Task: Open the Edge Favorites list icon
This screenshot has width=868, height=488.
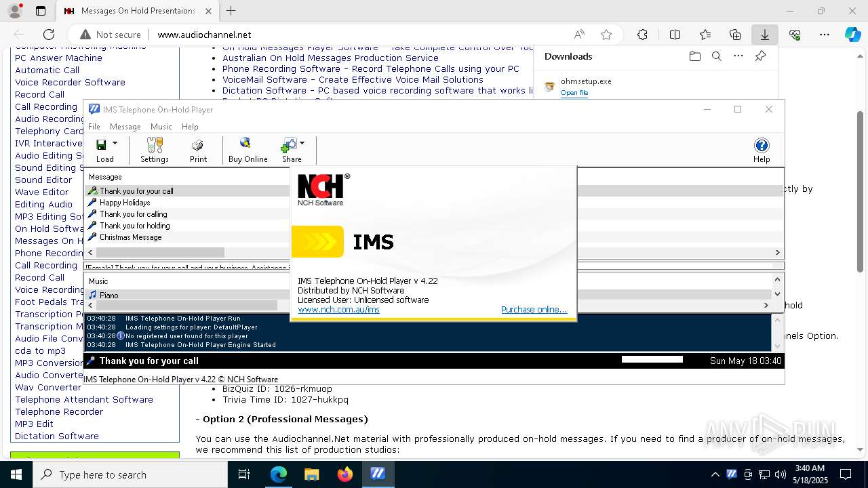Action: tap(705, 35)
